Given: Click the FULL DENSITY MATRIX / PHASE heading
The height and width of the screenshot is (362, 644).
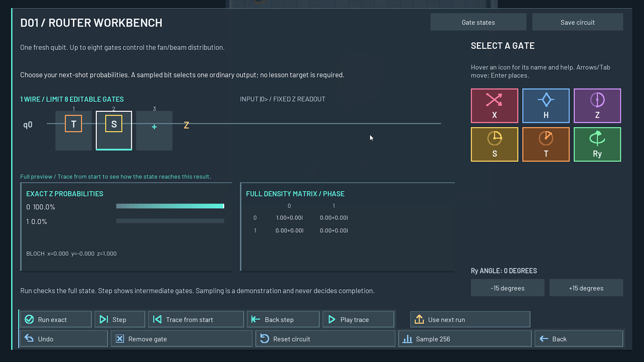Looking at the screenshot, I should point(295,194).
